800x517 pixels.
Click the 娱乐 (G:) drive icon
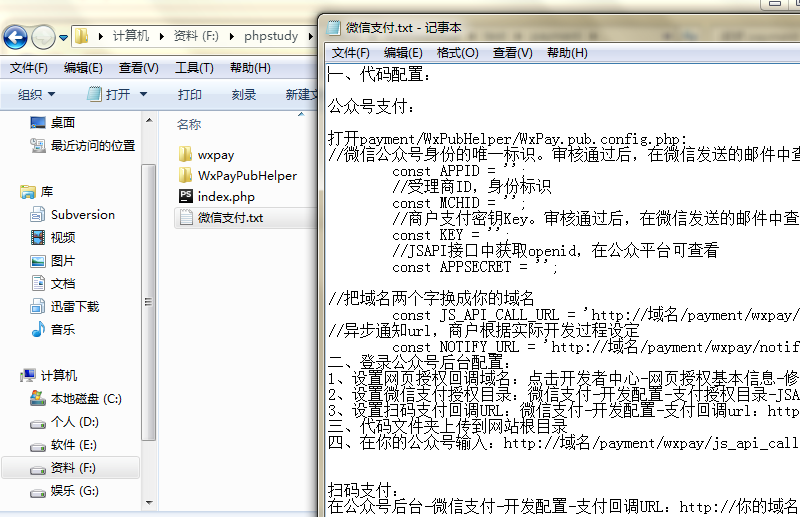tap(38, 493)
